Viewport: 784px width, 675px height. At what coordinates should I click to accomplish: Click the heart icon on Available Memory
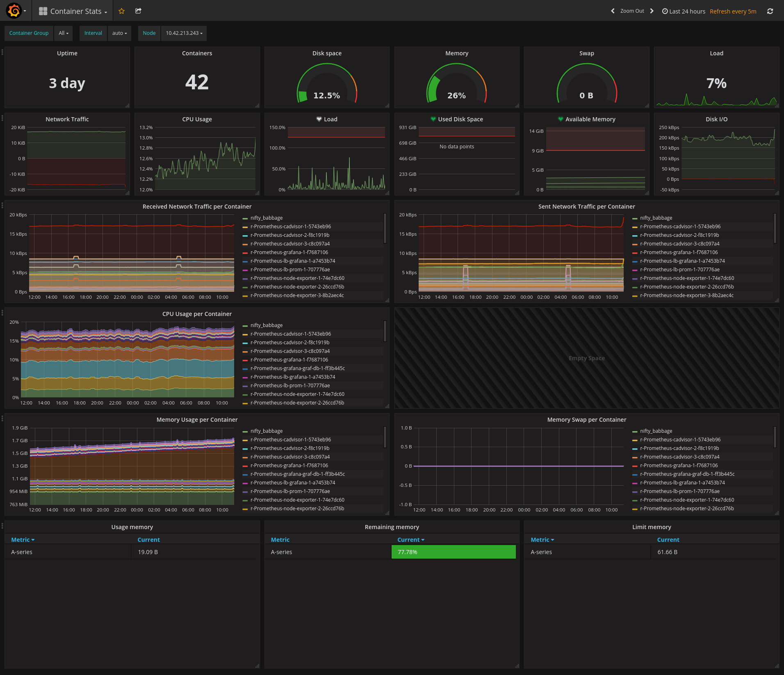coord(561,119)
